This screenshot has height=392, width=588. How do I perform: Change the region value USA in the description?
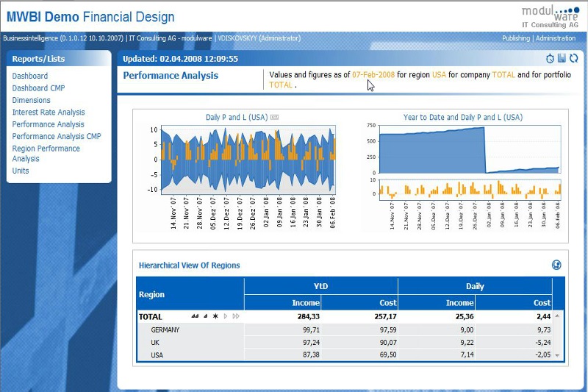click(439, 74)
